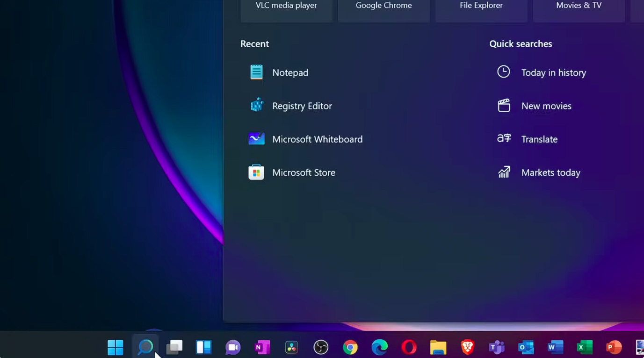This screenshot has width=644, height=358.
Task: Open OBS Studio from the taskbar
Action: tap(321, 347)
